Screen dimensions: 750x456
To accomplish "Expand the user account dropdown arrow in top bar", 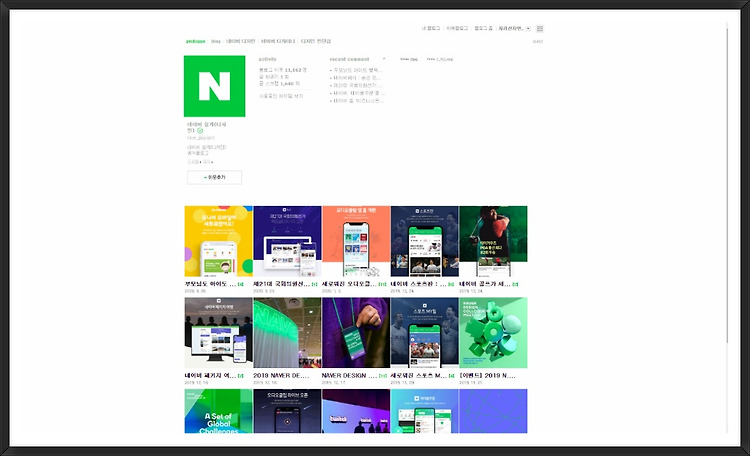I will 528,29.
